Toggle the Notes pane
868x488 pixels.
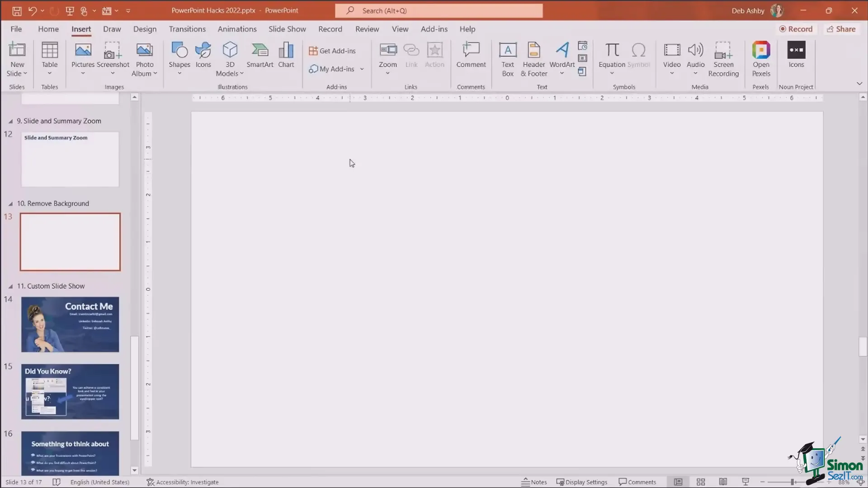coord(534,482)
